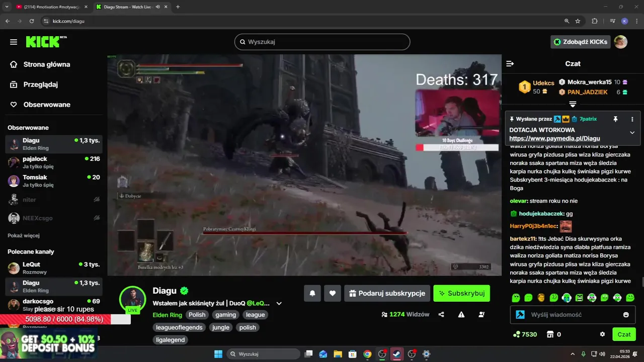Expand the pinned message chevron
The width and height of the screenshot is (644, 362).
point(632,132)
